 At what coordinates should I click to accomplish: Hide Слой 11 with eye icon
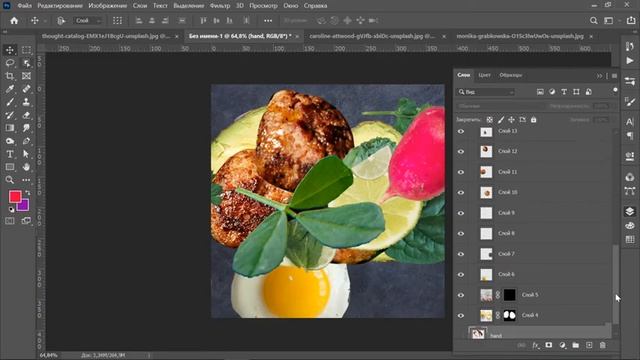[461, 172]
